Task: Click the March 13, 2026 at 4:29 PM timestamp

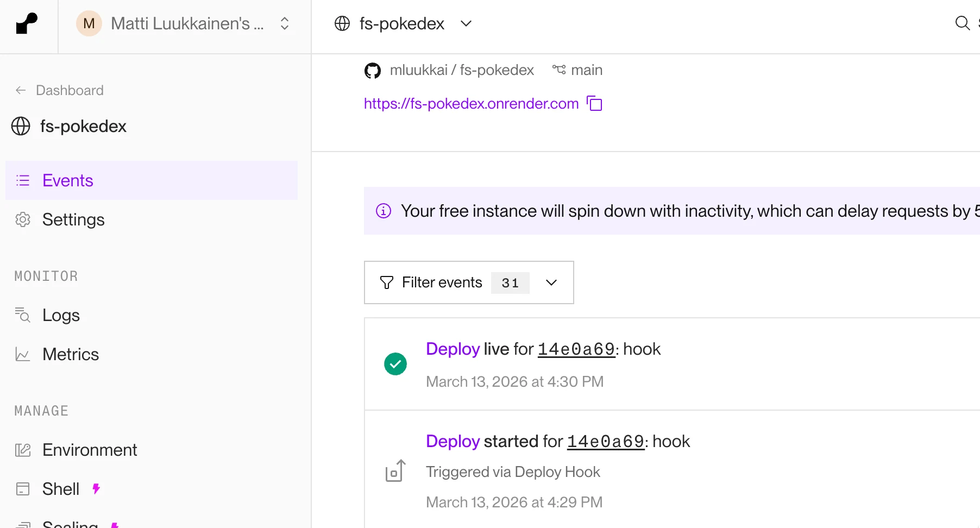Action: [514, 502]
